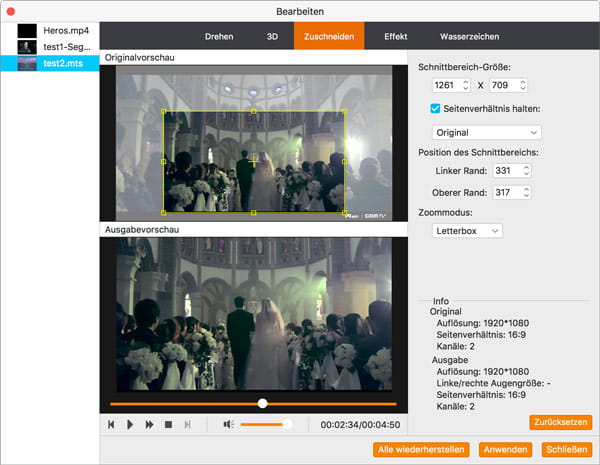Screen dimensions: 600x465
Task: Toggle the Seitenverhältnis halten checkbox
Action: coord(435,108)
